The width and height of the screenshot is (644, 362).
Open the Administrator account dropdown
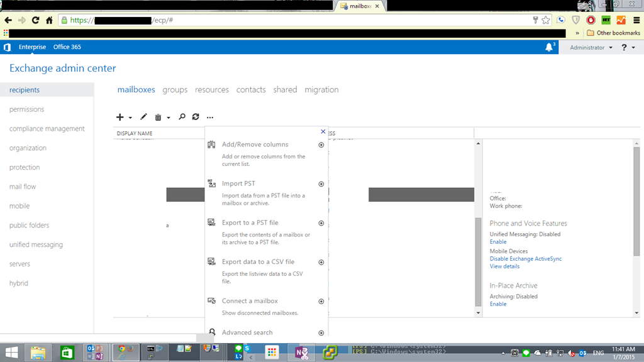click(x=591, y=48)
